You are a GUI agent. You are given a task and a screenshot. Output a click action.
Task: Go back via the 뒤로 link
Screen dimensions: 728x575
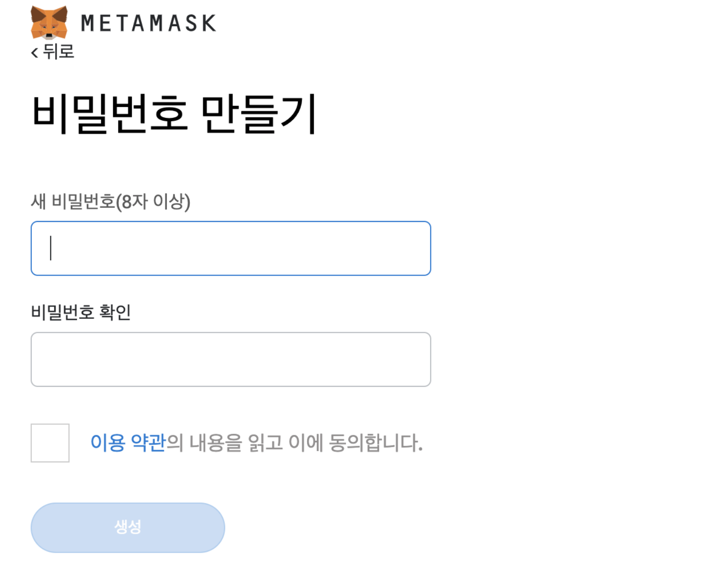pos(53,51)
